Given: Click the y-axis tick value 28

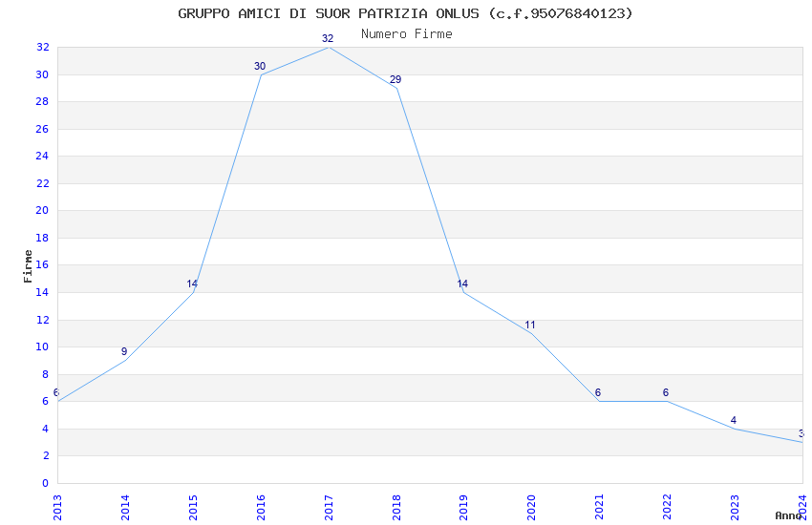Looking at the screenshot, I should coord(42,101).
